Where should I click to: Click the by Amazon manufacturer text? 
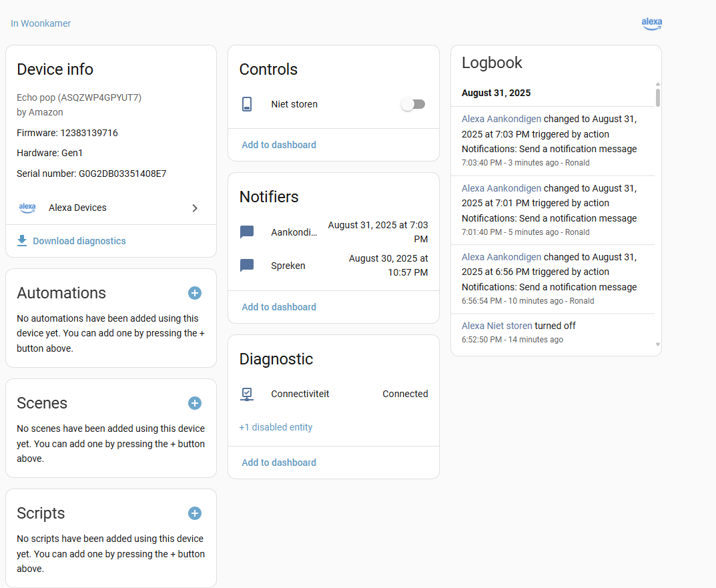coord(40,112)
